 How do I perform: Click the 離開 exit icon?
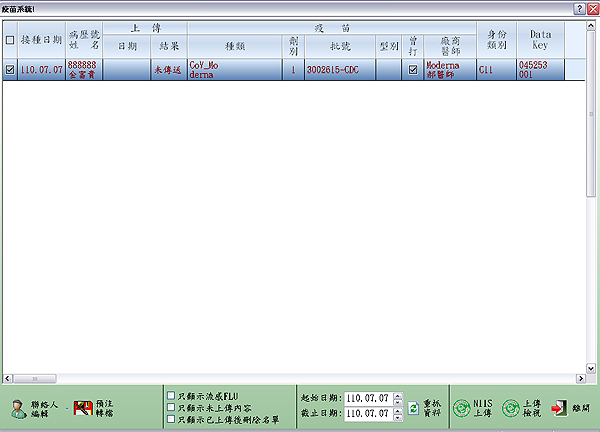click(x=559, y=407)
